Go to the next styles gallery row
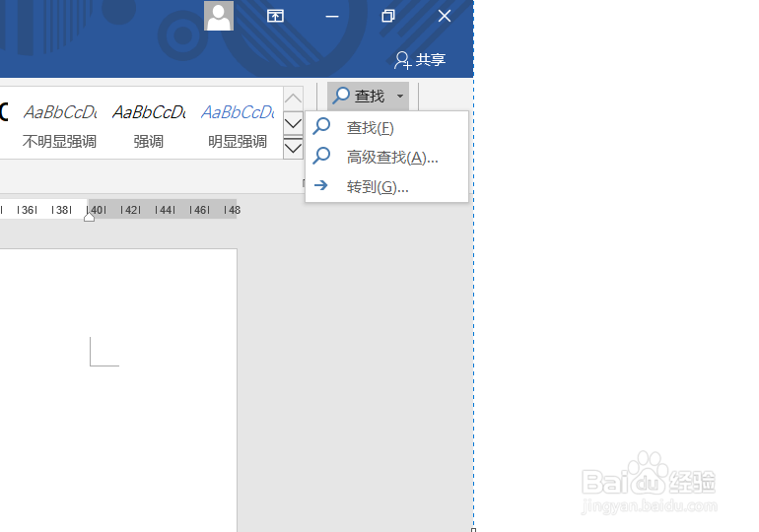Viewport: 759px width, 532px height. point(293,123)
